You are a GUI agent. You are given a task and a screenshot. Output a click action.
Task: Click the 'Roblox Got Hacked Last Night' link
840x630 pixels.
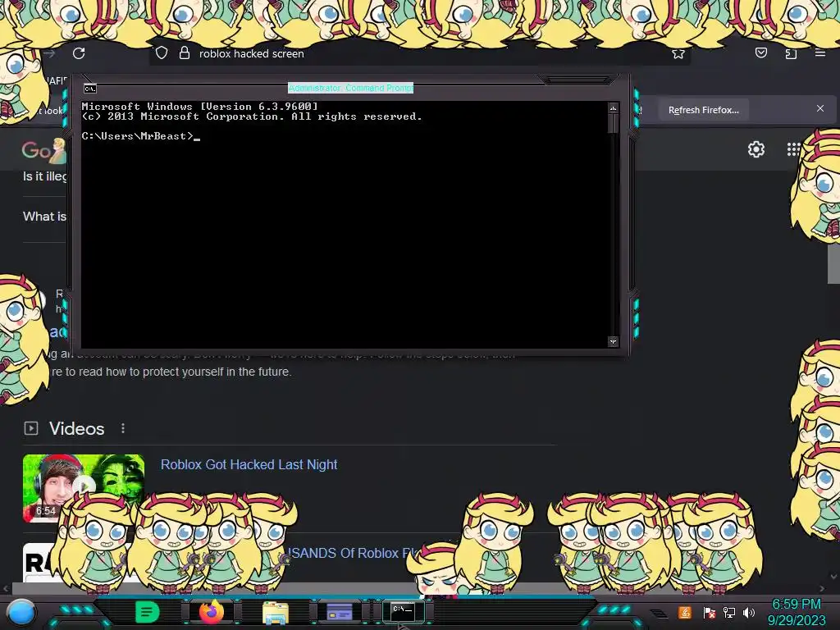249,464
